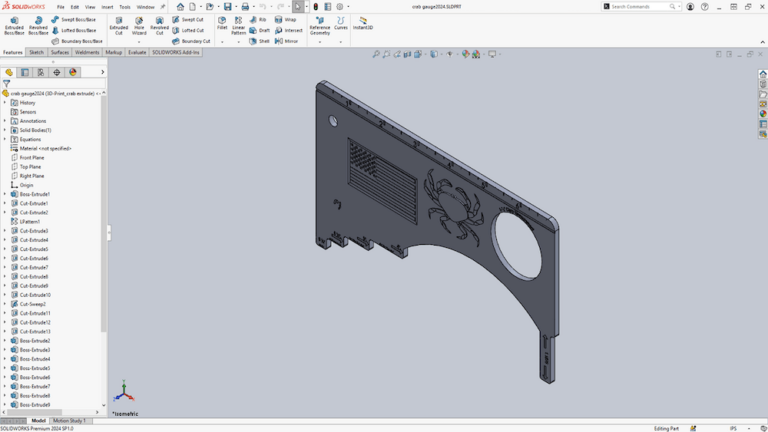Choose the Mirror feature tool
This screenshot has width=768, height=432.
click(x=286, y=41)
